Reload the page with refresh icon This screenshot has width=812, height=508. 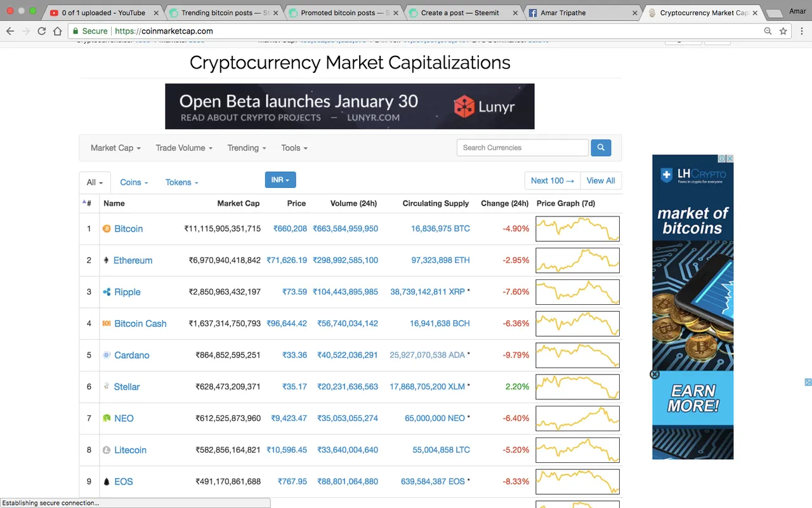(42, 31)
